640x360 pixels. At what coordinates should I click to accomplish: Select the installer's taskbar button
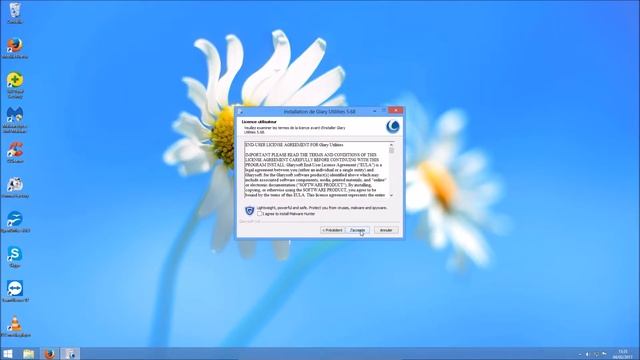tap(70, 353)
